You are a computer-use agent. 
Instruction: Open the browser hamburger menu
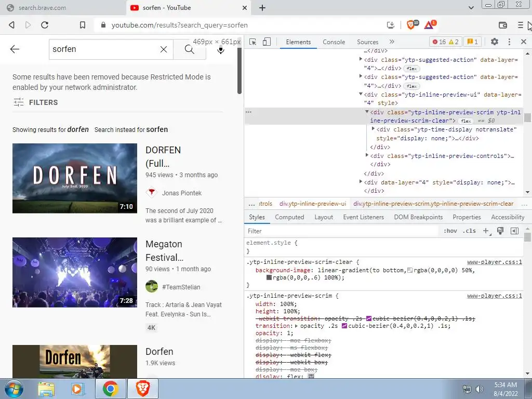(520, 25)
